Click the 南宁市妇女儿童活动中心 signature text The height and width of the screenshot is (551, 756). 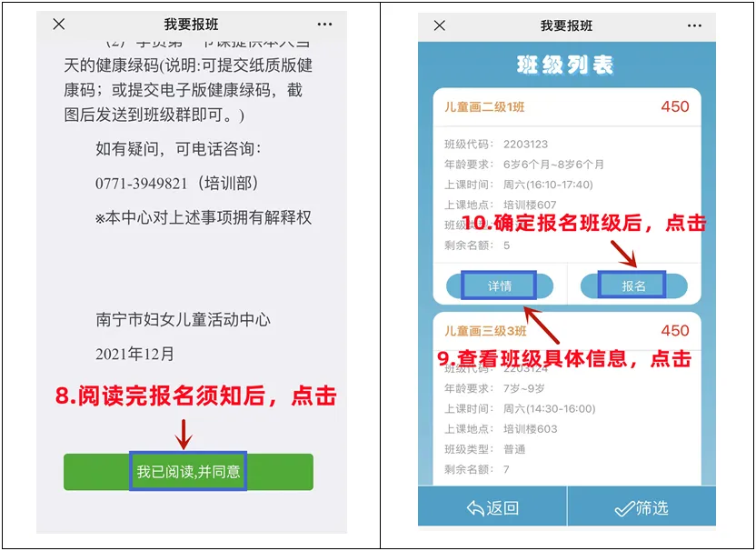(x=183, y=320)
